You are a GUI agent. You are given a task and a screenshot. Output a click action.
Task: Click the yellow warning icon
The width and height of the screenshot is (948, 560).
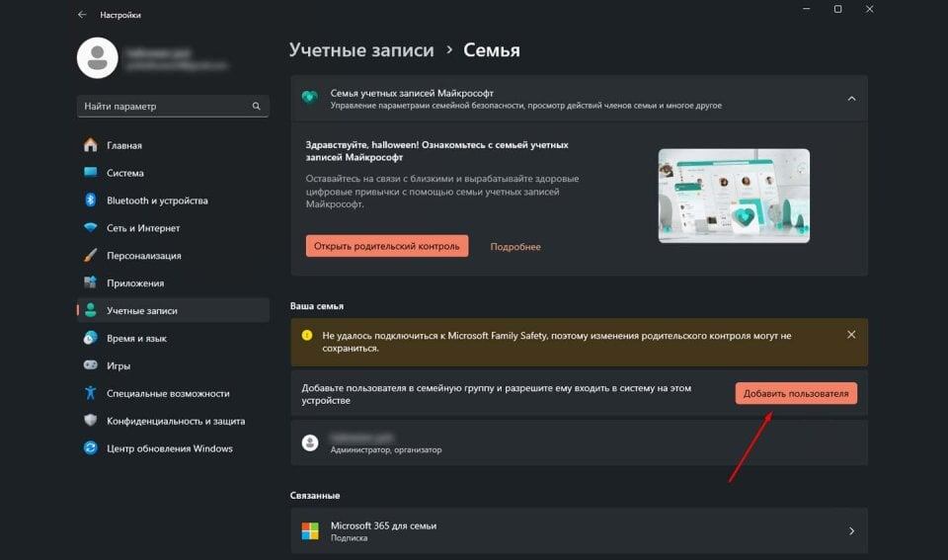307,335
